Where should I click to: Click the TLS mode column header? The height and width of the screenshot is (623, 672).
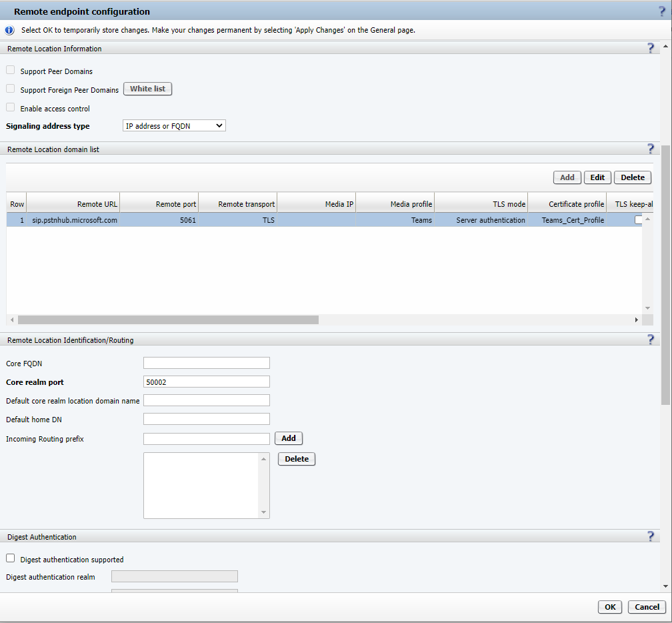(x=481, y=203)
